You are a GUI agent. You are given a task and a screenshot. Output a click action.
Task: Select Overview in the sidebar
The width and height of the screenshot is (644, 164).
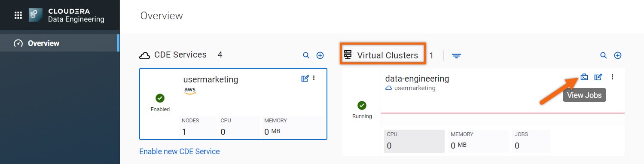click(x=59, y=43)
